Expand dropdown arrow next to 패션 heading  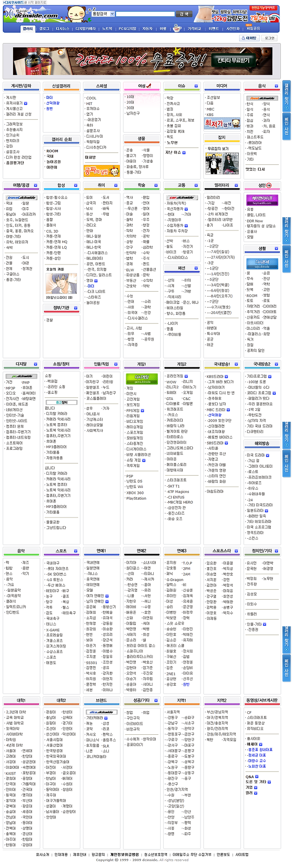pos(196,268)
